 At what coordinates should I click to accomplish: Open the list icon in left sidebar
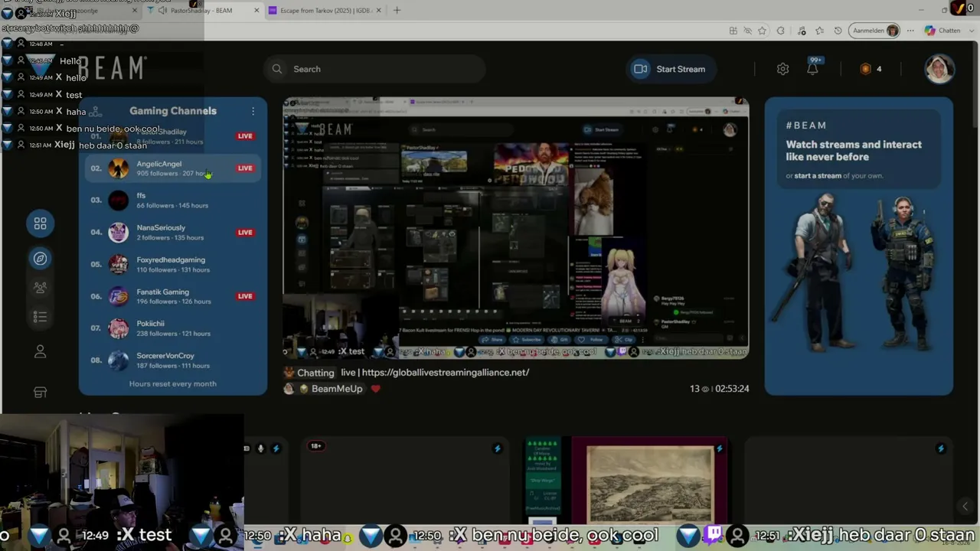point(40,317)
